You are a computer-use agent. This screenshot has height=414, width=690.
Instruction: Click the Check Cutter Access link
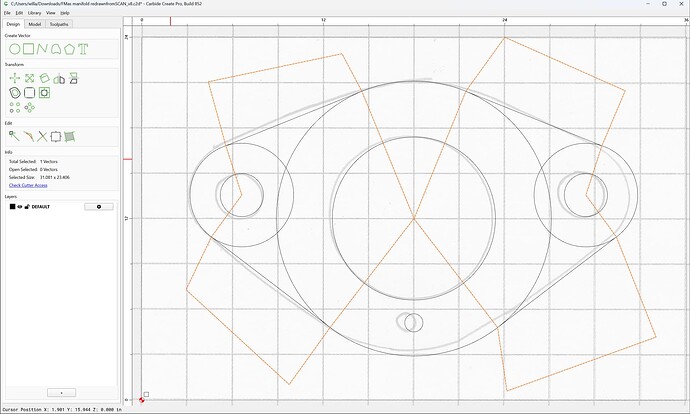(28, 185)
